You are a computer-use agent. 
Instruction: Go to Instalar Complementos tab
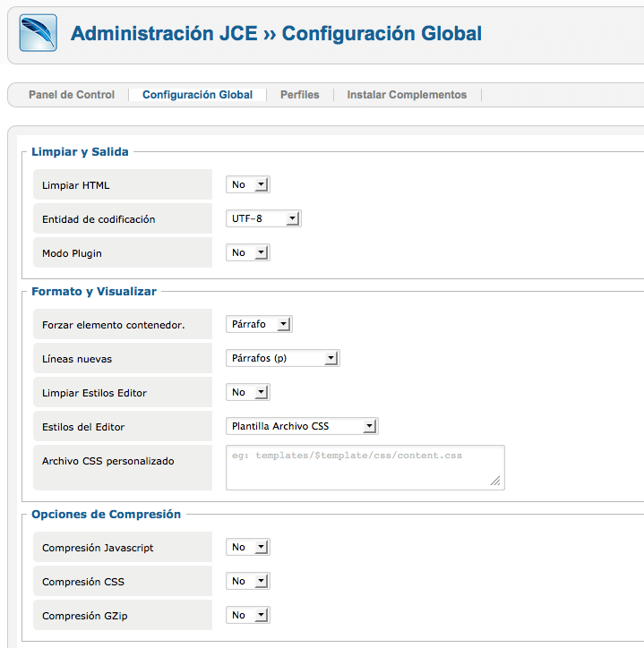[x=407, y=95]
